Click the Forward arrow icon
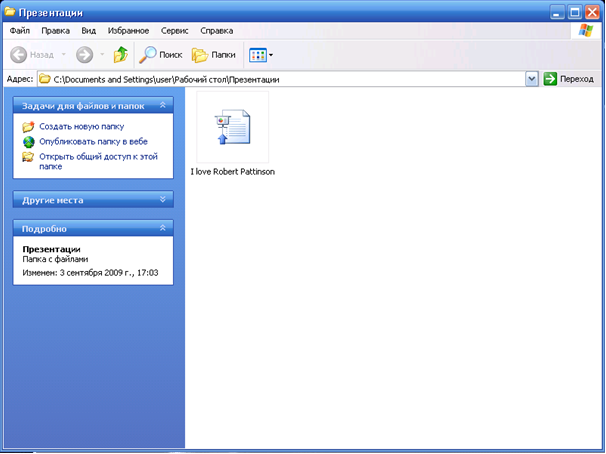 pos(84,55)
